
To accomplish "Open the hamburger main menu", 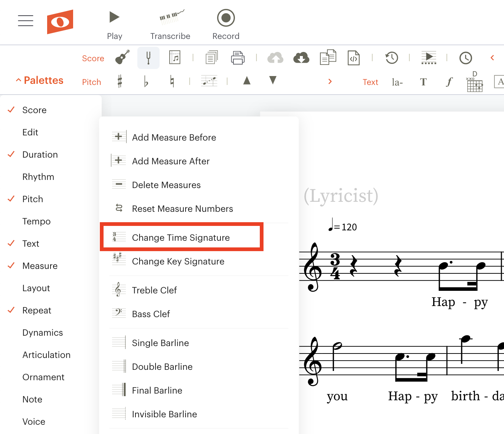I will pos(26,21).
